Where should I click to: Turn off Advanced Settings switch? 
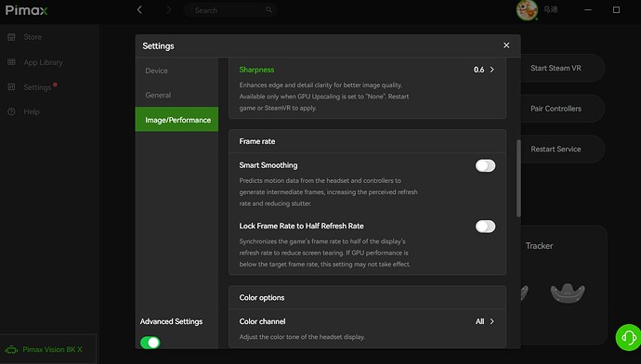click(150, 343)
